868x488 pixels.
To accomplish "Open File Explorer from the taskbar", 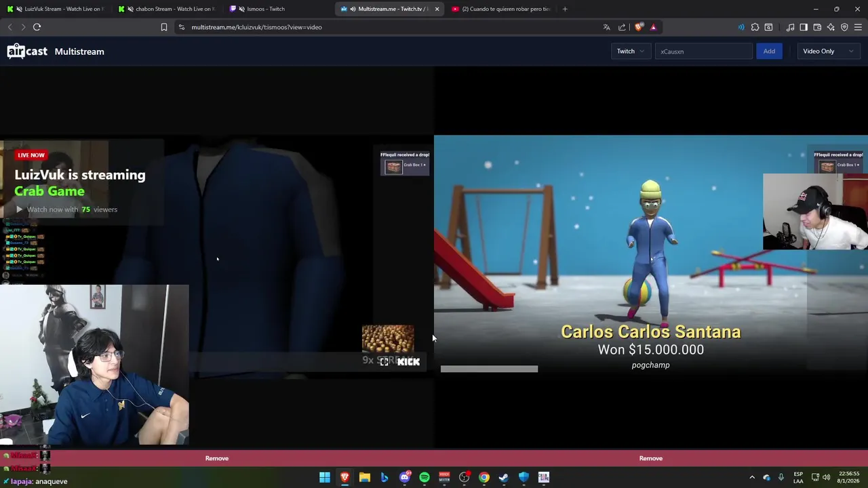I will point(365,477).
